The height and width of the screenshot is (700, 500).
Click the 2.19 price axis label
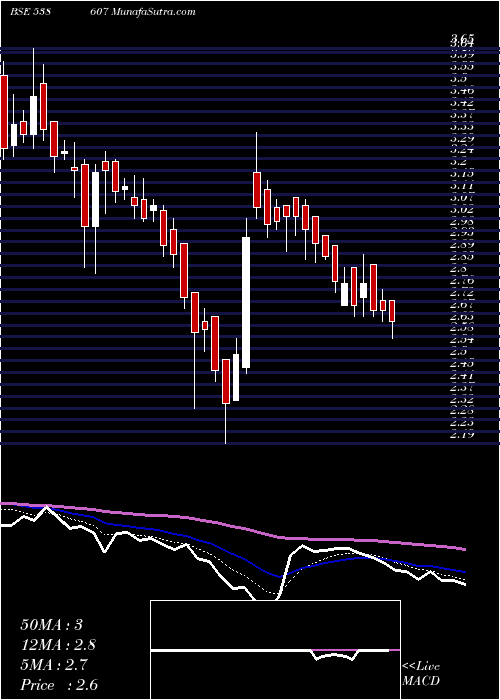(462, 434)
